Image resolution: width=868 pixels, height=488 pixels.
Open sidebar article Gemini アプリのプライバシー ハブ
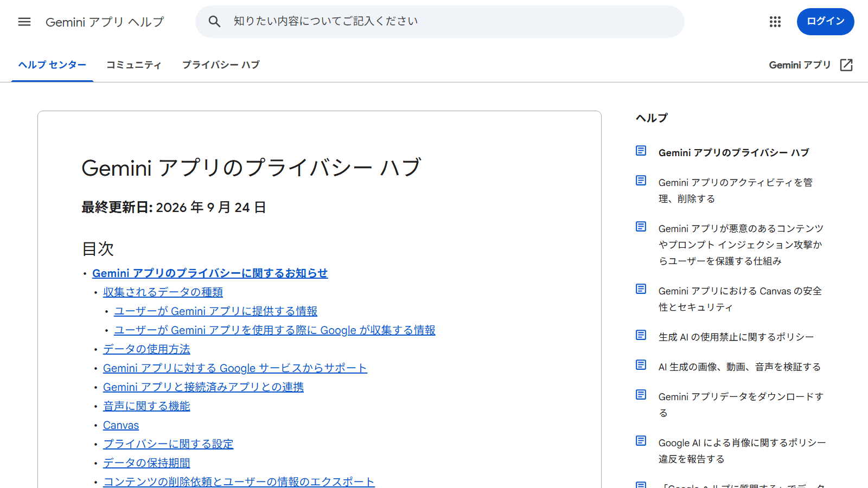733,153
